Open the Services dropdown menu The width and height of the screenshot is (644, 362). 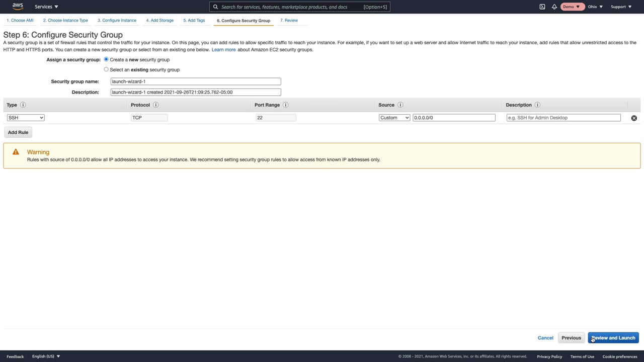coord(46,7)
